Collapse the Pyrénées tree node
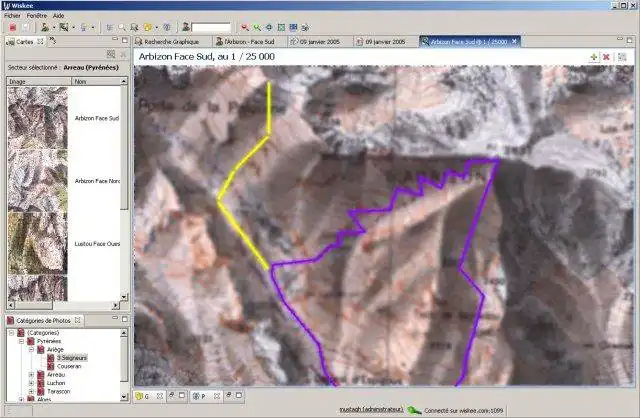 click(21, 341)
